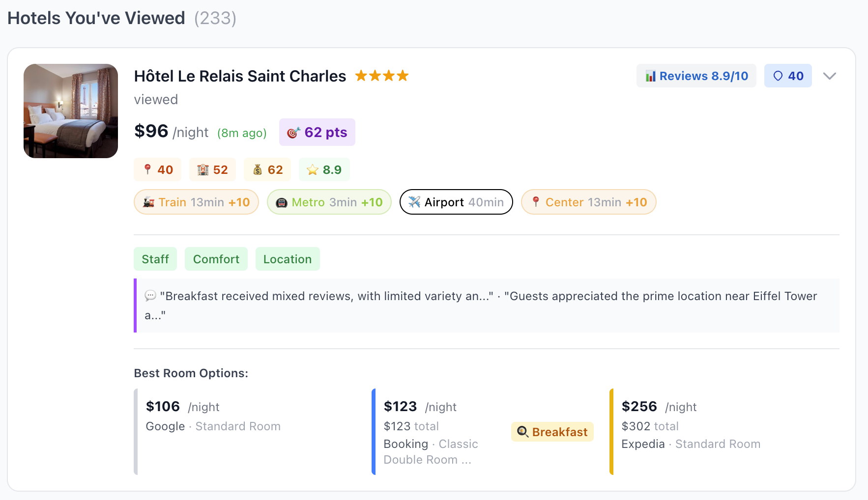Click the location pin 40 badge

[157, 169]
